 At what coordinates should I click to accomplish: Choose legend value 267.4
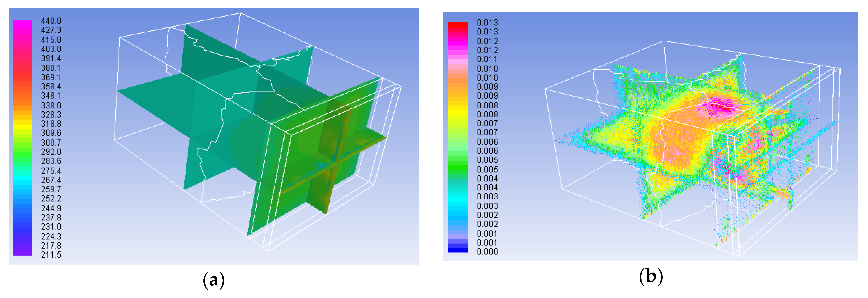51,180
